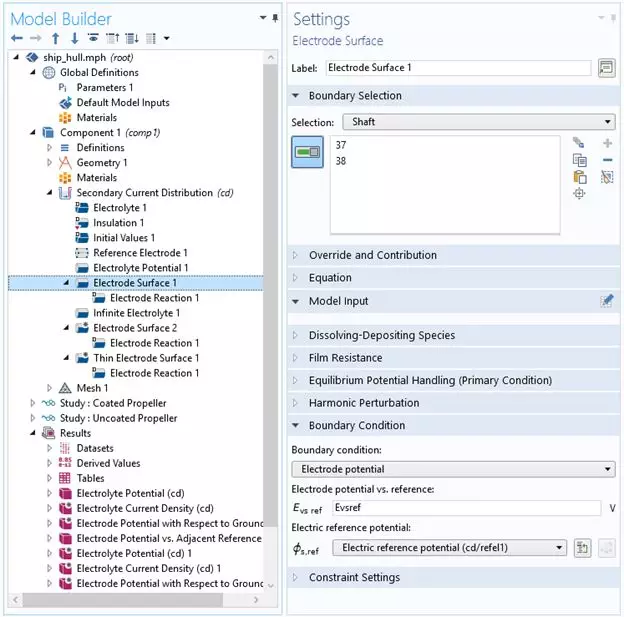This screenshot has height=617, width=624.
Task: Expand the Film Resistance section
Action: click(345, 358)
